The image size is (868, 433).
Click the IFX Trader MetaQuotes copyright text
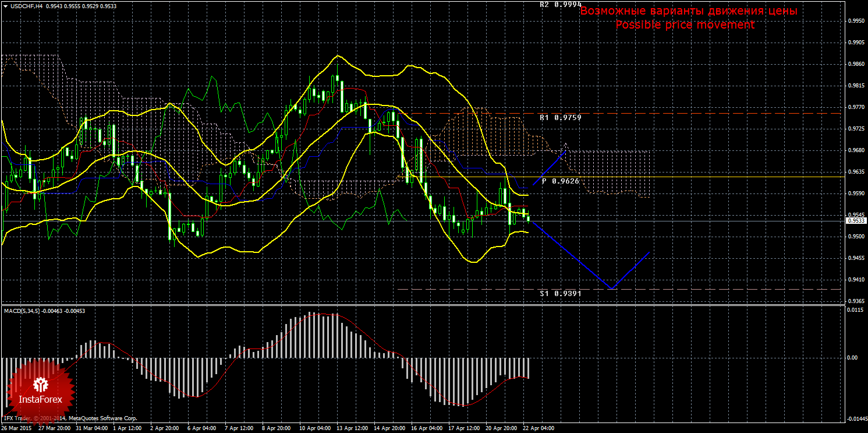tap(70, 418)
